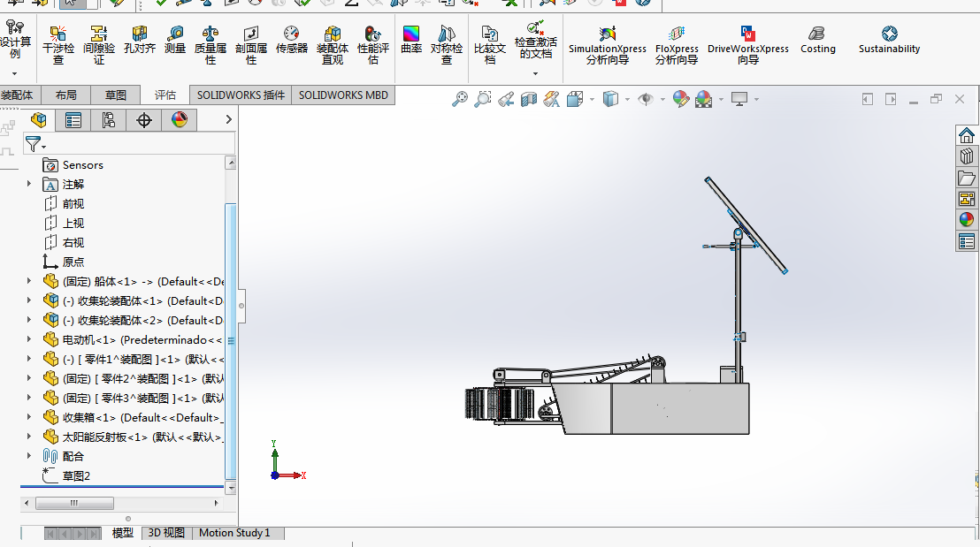This screenshot has height=547, width=980.
Task: Show 曲率 curvature display
Action: click(x=411, y=40)
